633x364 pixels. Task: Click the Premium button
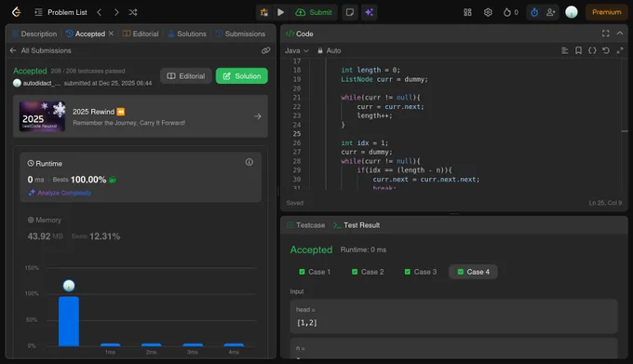[x=606, y=12]
